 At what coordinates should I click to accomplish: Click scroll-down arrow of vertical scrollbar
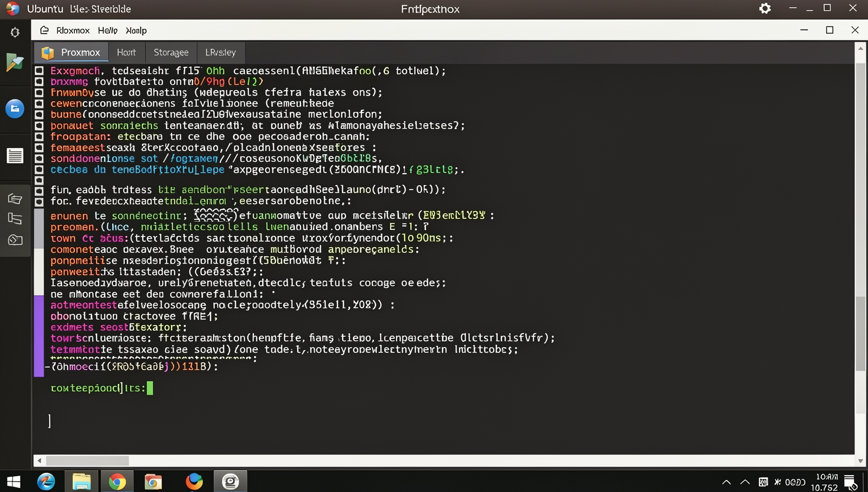click(x=860, y=461)
